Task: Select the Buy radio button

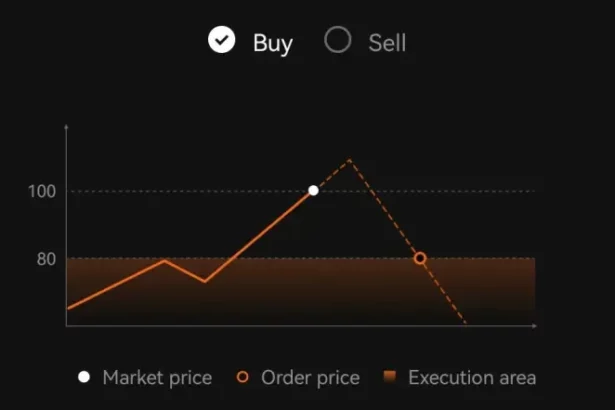Action: 222,40
